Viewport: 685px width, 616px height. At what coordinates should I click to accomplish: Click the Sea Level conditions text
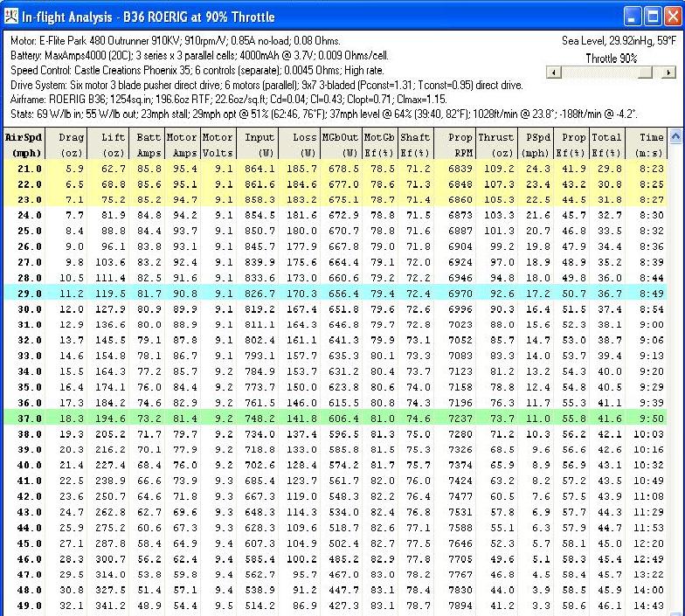[x=616, y=39]
